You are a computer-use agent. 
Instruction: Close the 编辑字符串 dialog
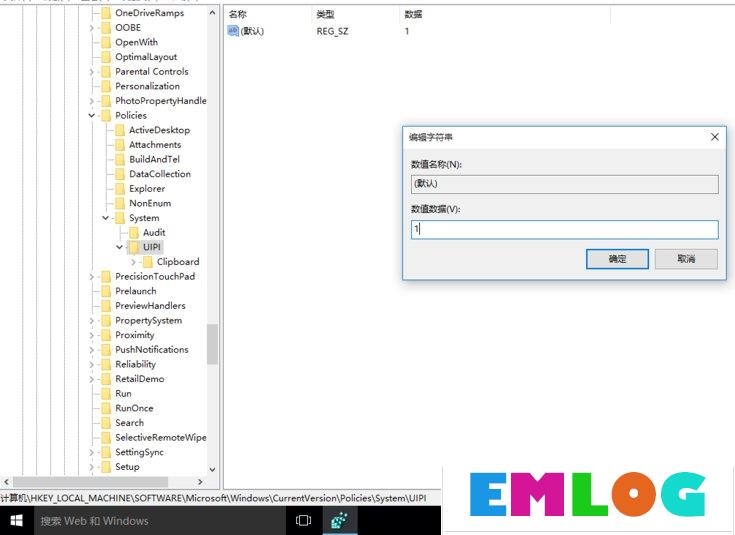[x=714, y=137]
